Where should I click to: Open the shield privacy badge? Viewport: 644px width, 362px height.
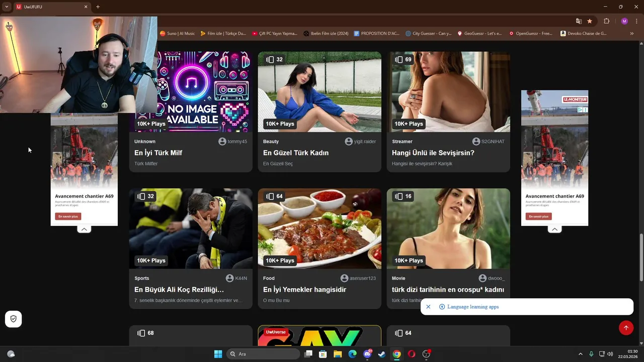[14, 319]
